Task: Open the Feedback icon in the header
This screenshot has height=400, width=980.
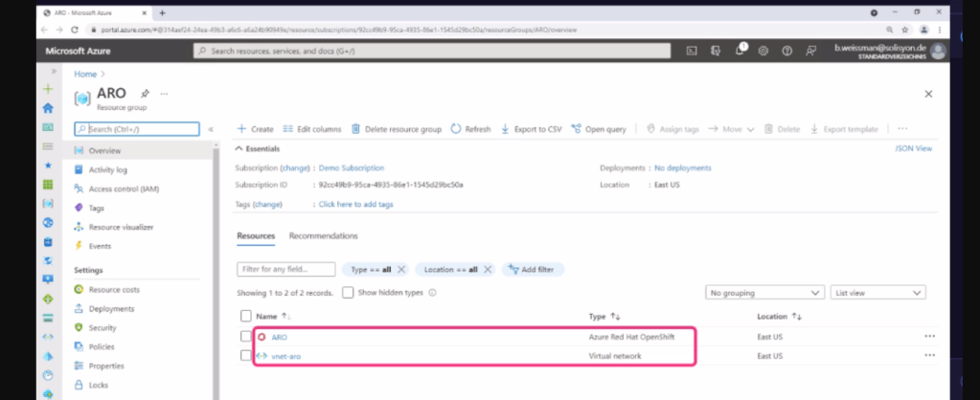Action: pyautogui.click(x=810, y=51)
